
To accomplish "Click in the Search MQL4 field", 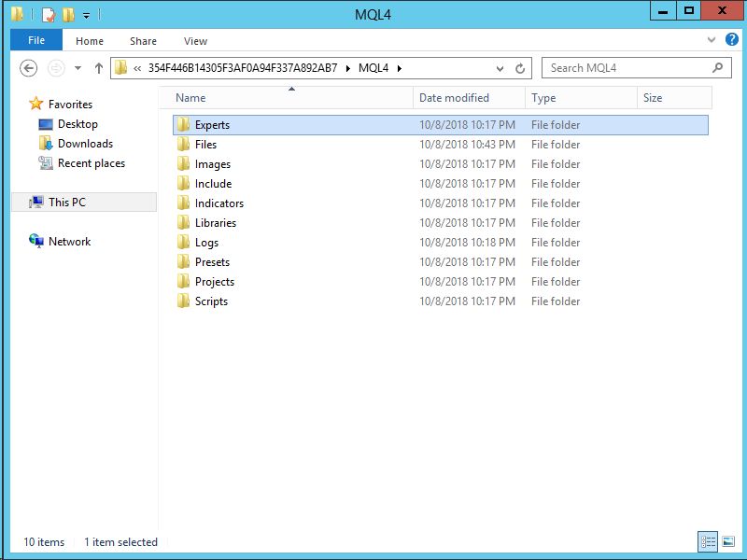I will tap(626, 68).
